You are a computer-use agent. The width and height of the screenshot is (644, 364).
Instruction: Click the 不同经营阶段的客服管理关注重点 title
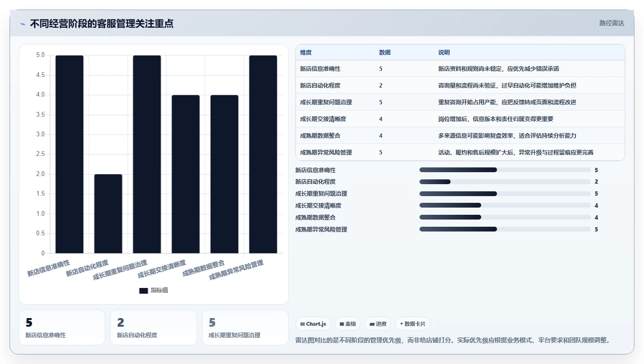[102, 24]
